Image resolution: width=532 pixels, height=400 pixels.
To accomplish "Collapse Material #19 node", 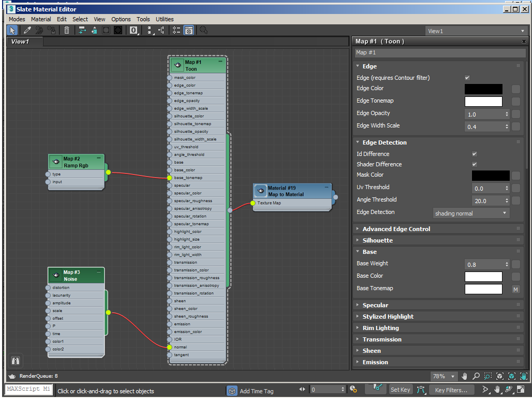I will point(327,187).
